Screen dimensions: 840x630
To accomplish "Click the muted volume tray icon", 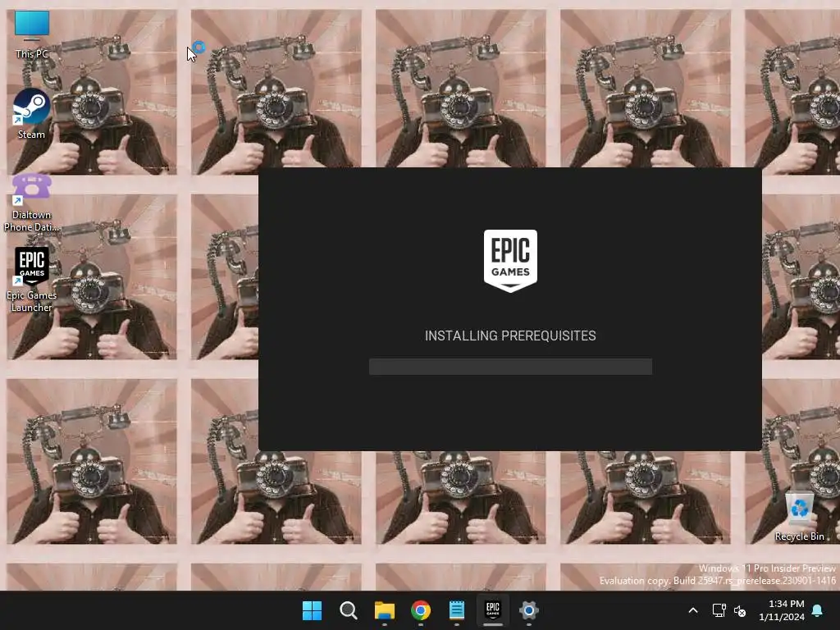I will click(740, 610).
